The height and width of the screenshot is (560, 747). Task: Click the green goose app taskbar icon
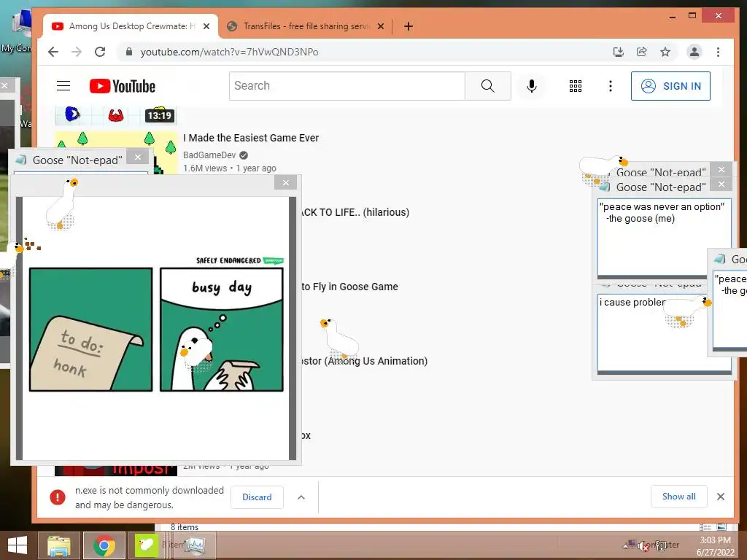tap(146, 545)
